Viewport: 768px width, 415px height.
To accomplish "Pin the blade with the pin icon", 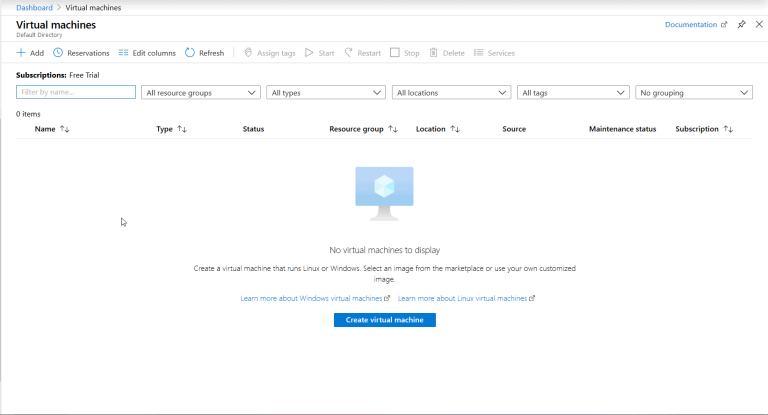I will tap(742, 24).
